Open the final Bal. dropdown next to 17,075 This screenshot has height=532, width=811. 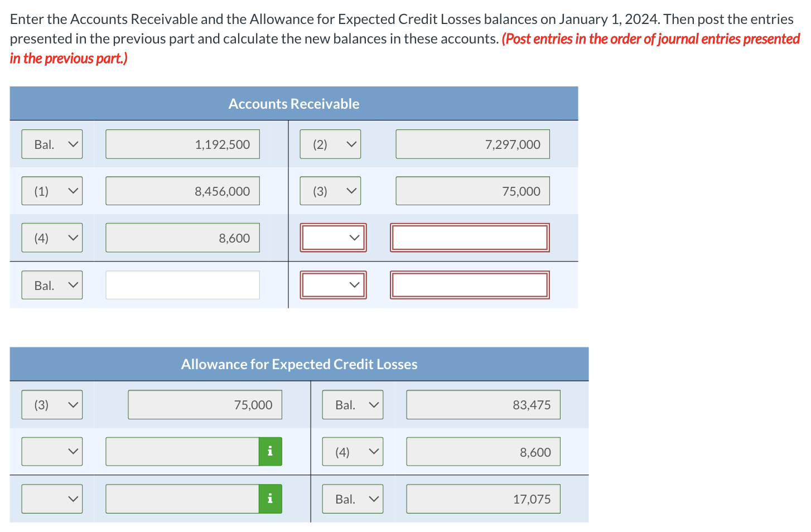point(353,498)
